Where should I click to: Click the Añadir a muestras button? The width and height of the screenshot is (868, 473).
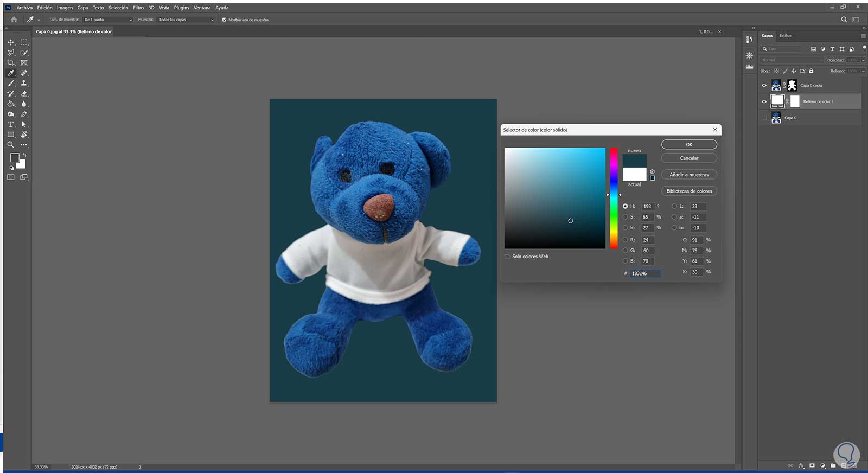tap(689, 175)
